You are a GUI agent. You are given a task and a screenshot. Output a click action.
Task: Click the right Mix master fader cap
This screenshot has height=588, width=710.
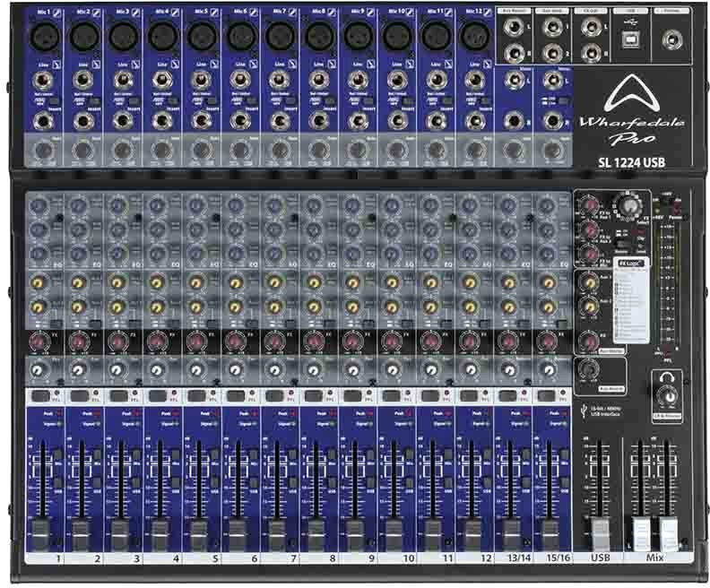pyautogui.click(x=669, y=534)
